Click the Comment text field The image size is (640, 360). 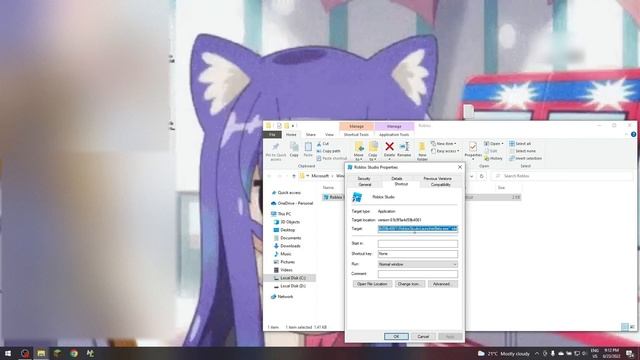coord(418,274)
